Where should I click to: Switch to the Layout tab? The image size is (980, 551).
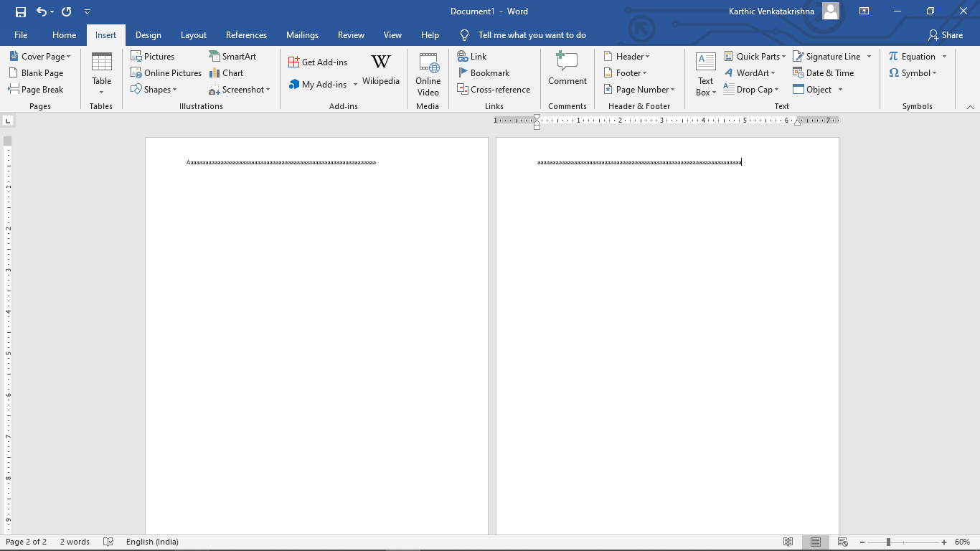coord(194,34)
